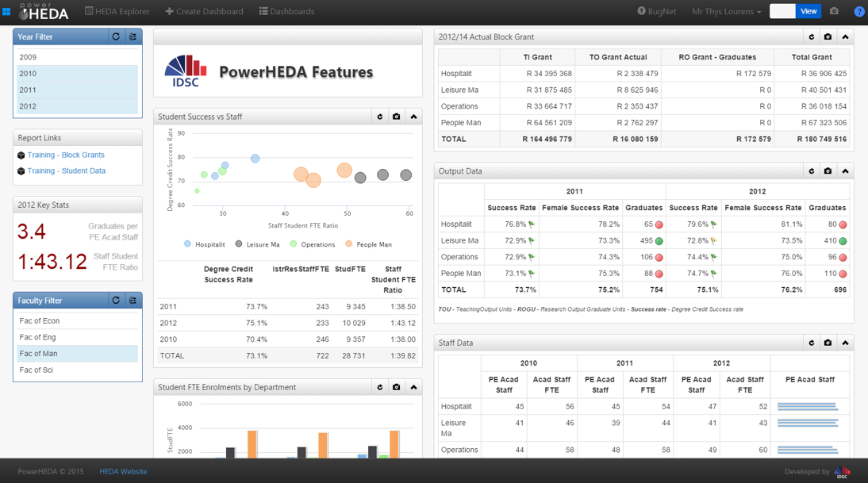
Task: Collapse 2012/14 Actual Block Grant panel
Action: click(845, 37)
